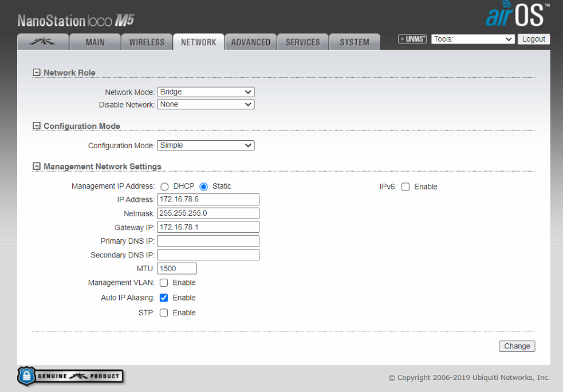Click the 'Management IP Address:' label

point(113,186)
